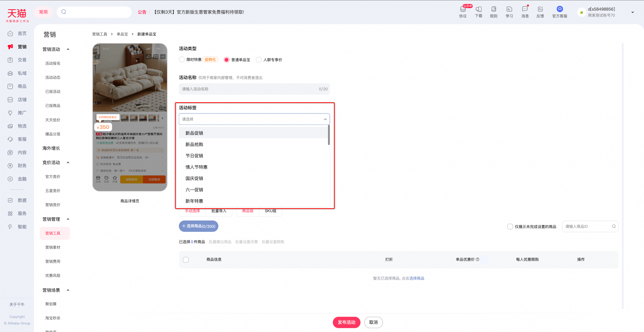This screenshot has width=644, height=332.
Task: Click the search magnifier icon in top bar
Action: (64, 12)
